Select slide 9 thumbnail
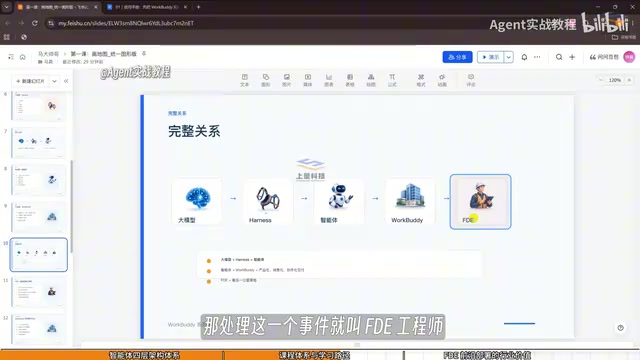Viewport: 640px width, 360px height. coord(38,217)
